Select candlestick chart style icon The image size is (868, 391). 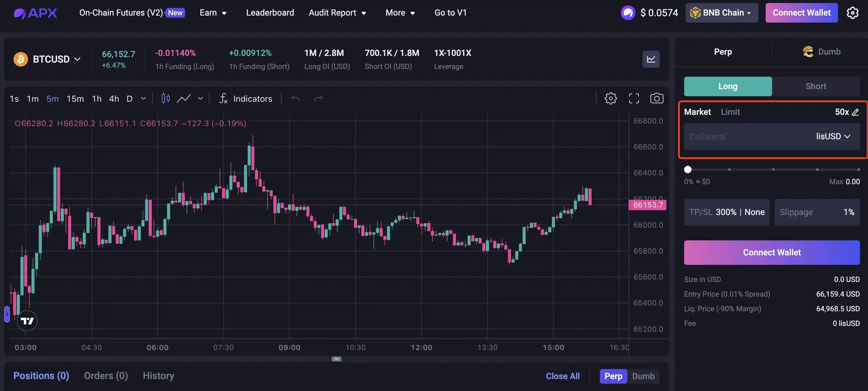(166, 98)
